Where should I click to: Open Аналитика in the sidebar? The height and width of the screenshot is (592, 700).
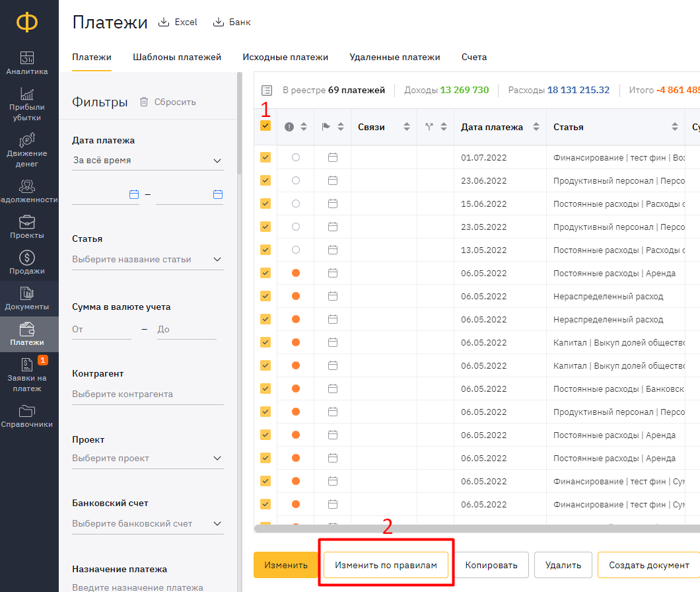[27, 63]
